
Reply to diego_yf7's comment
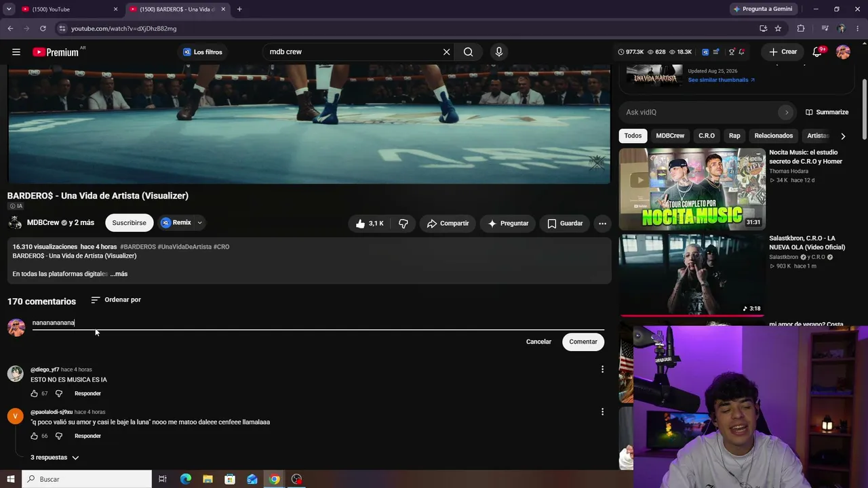tap(87, 394)
